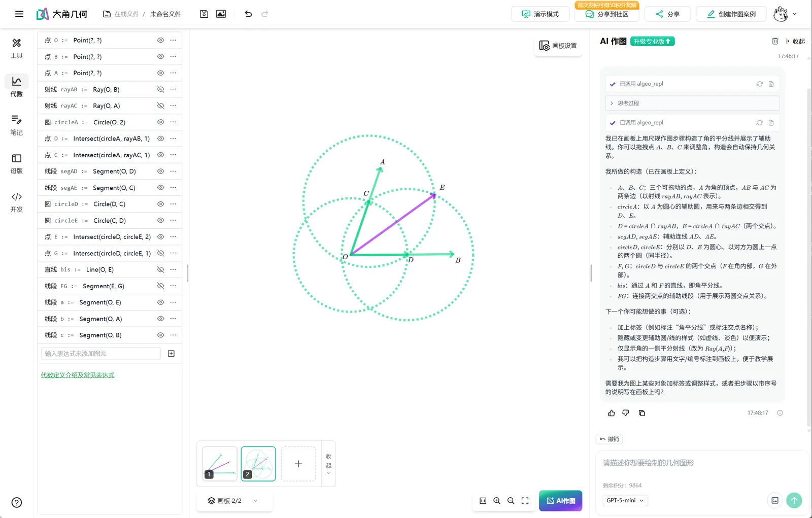The image size is (812, 518).
Task: Open the GPT-5-mini model dropdown
Action: [x=625, y=500]
